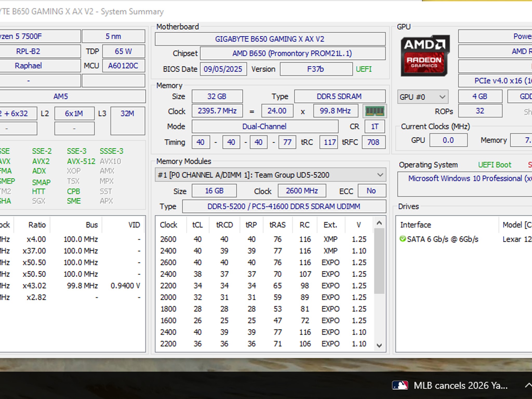Click the ECC value No

(372, 191)
